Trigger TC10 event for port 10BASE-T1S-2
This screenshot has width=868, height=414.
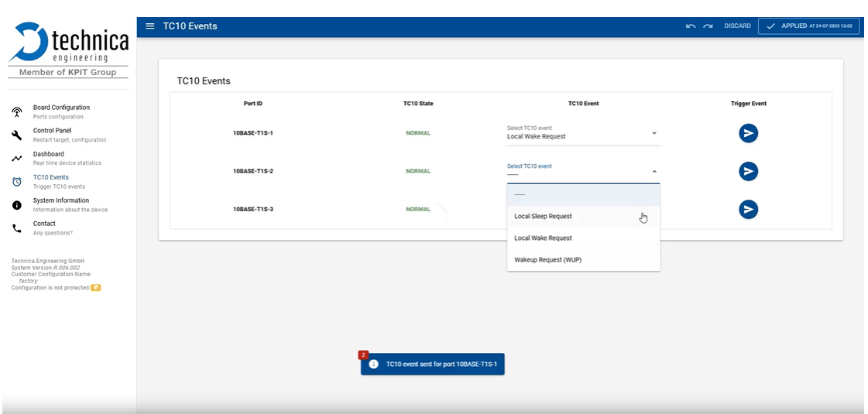(748, 171)
